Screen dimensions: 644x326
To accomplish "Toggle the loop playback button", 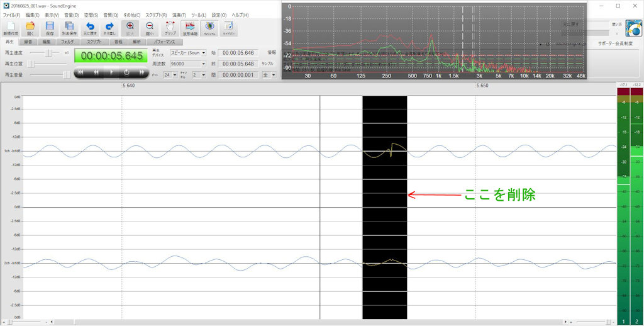I will click(x=126, y=72).
